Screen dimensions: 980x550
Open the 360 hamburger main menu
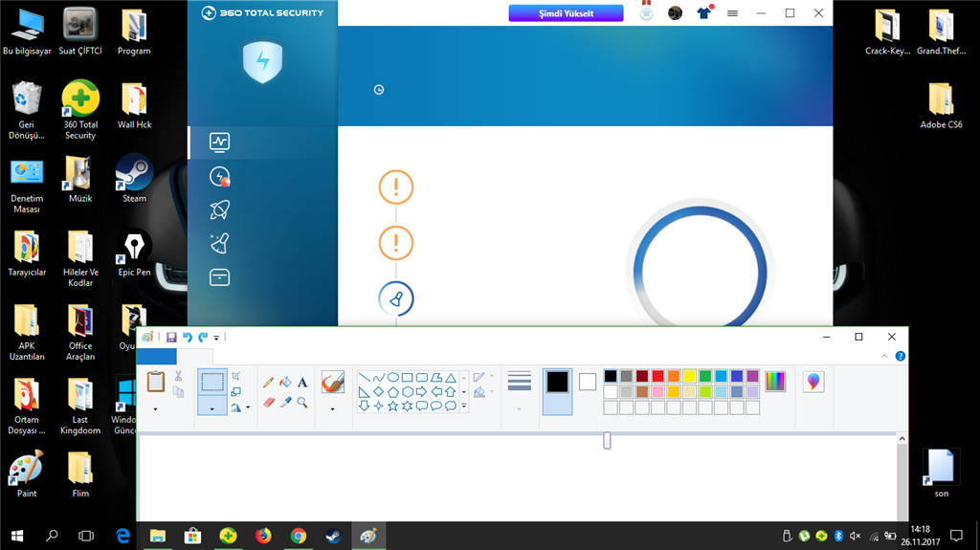coord(732,13)
